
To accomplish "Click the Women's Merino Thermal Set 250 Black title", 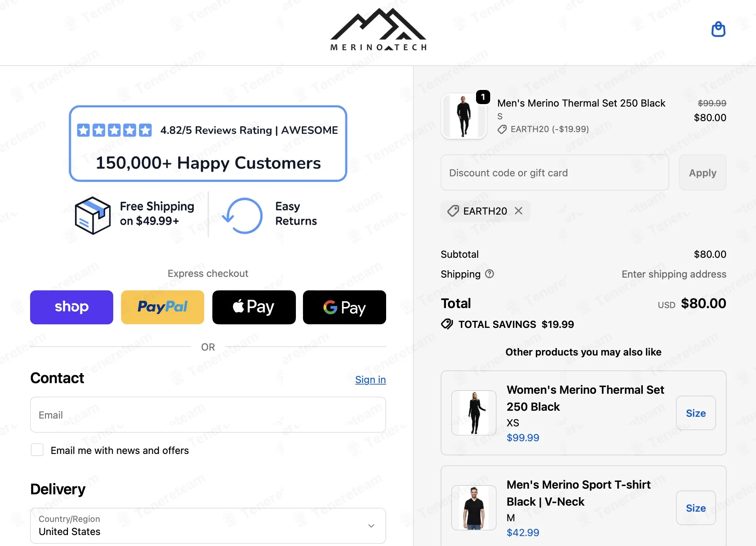I will 585,398.
